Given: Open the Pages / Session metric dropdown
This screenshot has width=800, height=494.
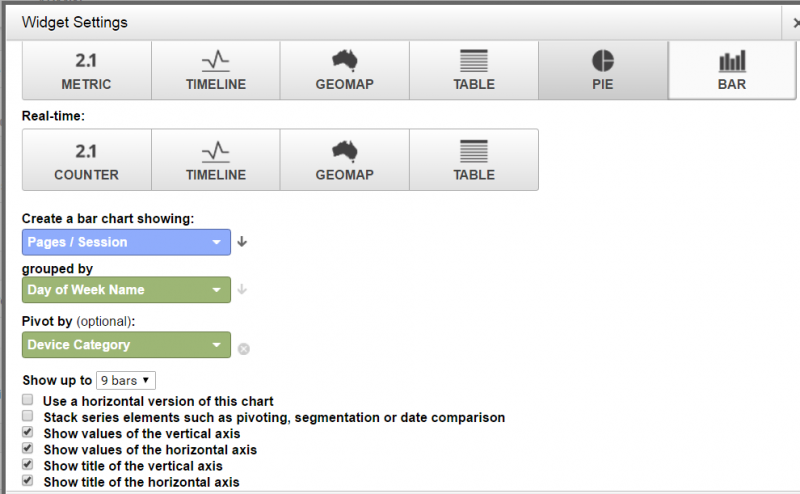Looking at the screenshot, I should pos(126,242).
